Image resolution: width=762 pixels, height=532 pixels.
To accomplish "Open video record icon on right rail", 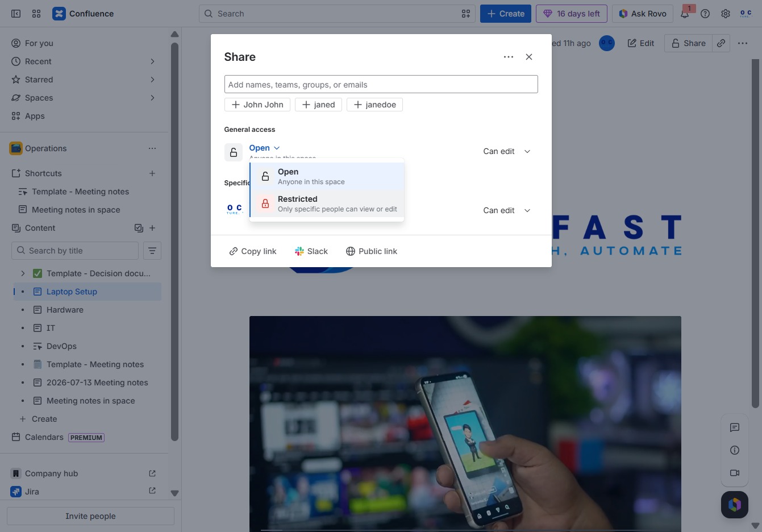I will (735, 473).
